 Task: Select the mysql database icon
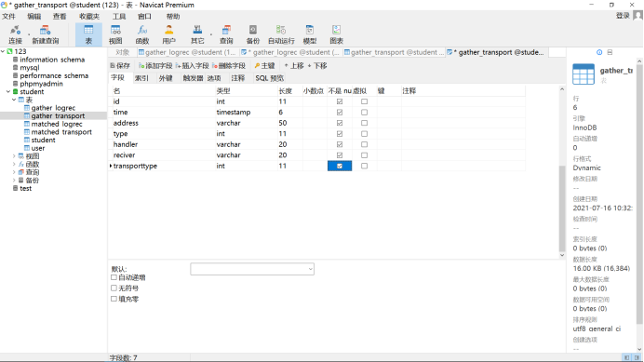pyautogui.click(x=15, y=67)
